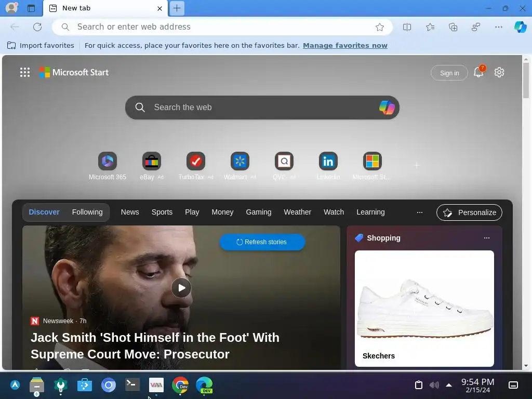Follow the Manage favorites now link
This screenshot has height=399, width=532.
345,46
